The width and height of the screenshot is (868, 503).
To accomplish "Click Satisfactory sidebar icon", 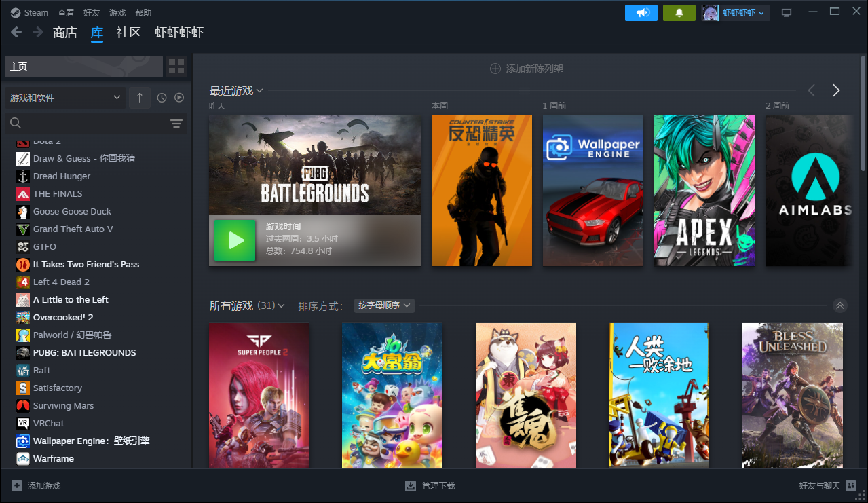I will click(x=23, y=388).
